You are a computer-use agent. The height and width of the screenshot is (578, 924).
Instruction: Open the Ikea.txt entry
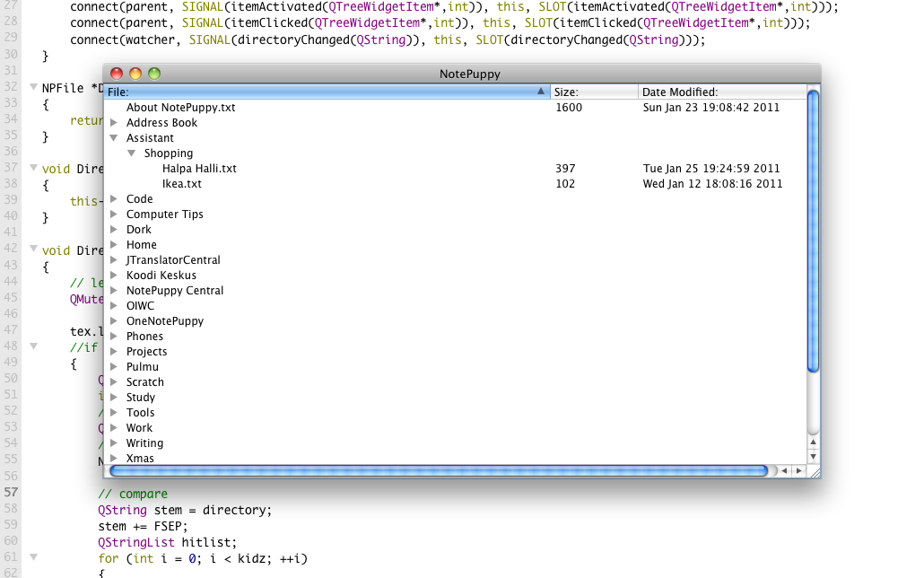181,184
